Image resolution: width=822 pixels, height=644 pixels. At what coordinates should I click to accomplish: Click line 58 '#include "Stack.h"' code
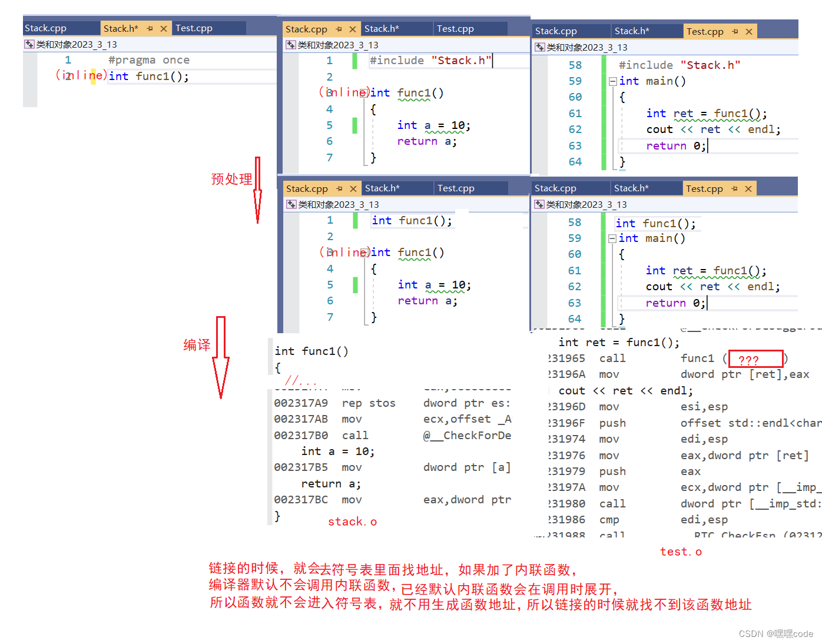[680, 65]
